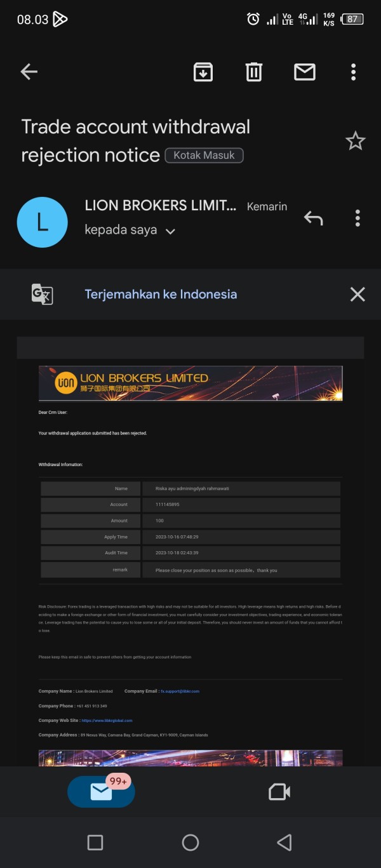The image size is (381, 868).
Task: Select the name Riska ayu adminingdyah rahmawati
Action: coord(192,488)
